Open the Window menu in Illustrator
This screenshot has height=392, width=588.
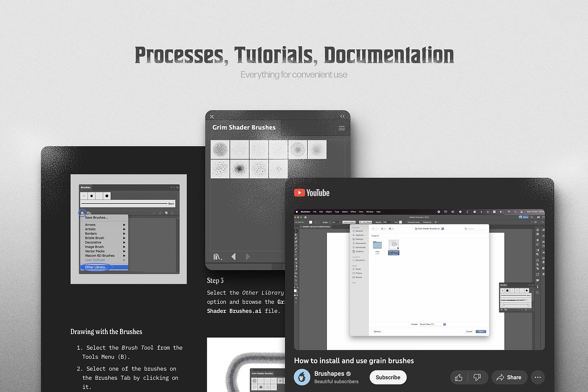click(370, 212)
